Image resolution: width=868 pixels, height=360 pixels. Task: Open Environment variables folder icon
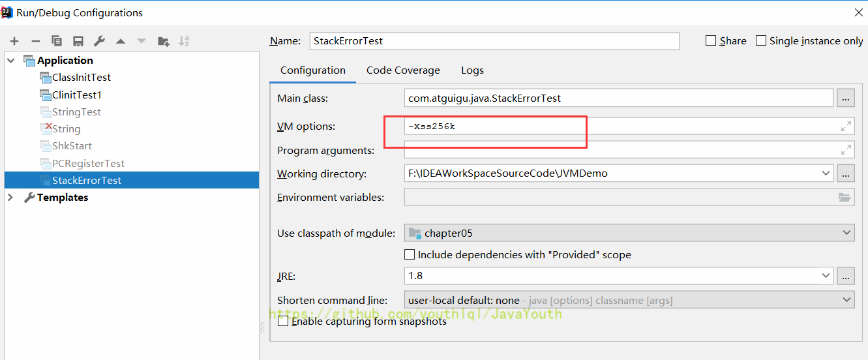tap(845, 197)
